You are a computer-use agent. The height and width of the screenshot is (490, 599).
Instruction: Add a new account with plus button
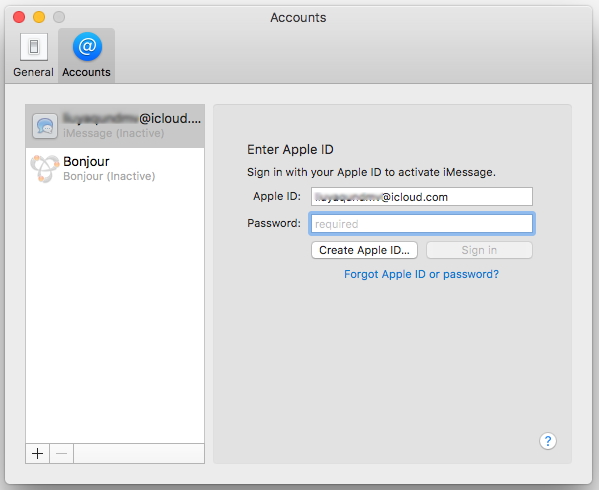click(37, 453)
